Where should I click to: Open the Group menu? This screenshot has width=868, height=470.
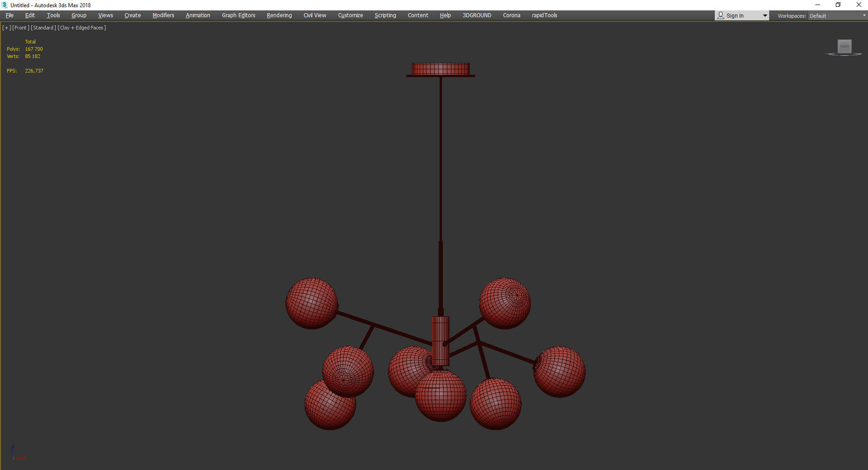tap(79, 15)
